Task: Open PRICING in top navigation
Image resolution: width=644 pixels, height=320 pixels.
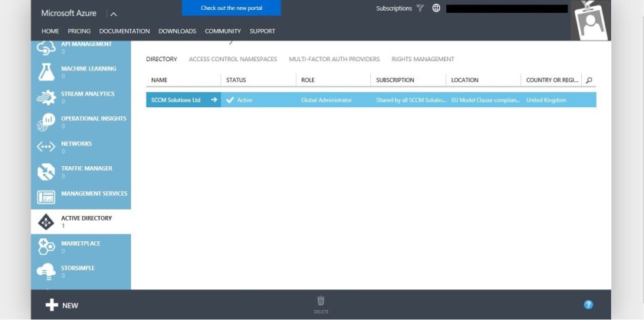Action: click(79, 31)
